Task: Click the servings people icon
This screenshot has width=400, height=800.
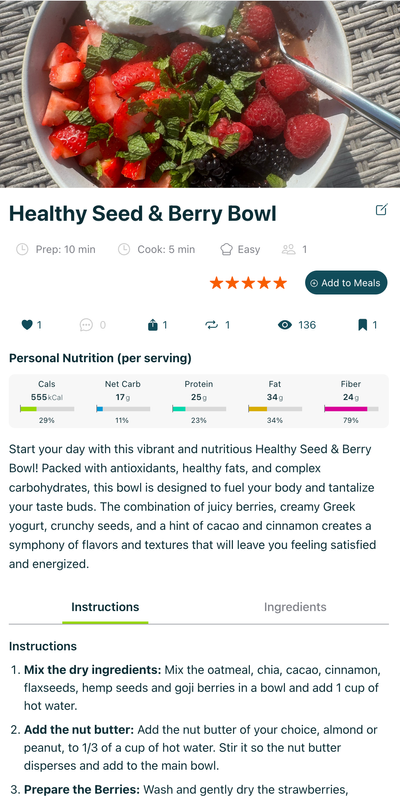Action: pyautogui.click(x=289, y=249)
